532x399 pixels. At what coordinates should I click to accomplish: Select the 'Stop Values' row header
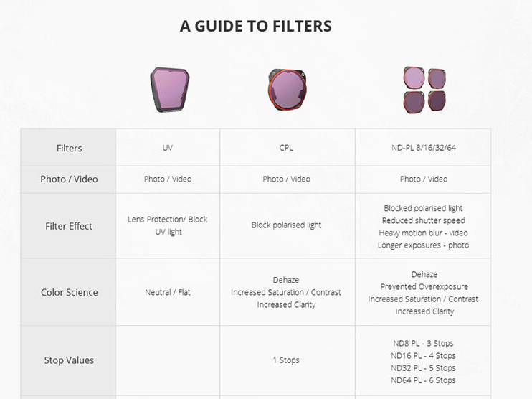69,360
